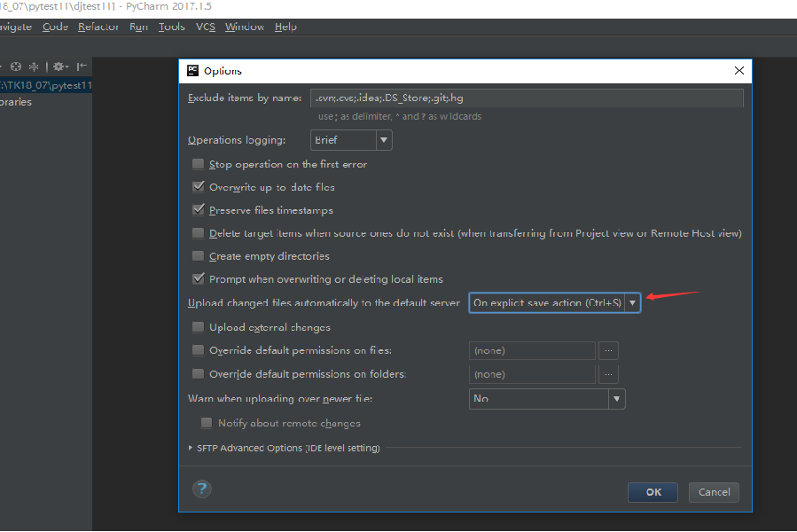
Task: Open the Tools menu
Action: [172, 27]
